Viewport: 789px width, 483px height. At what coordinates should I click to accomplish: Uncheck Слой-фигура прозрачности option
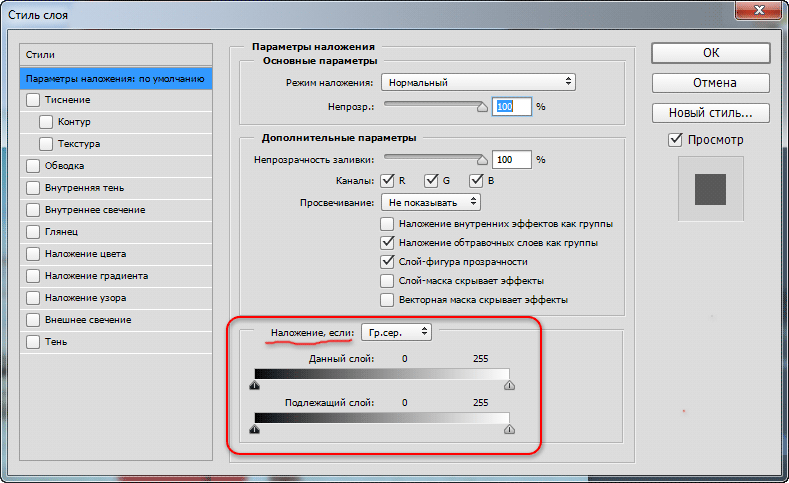[x=387, y=262]
